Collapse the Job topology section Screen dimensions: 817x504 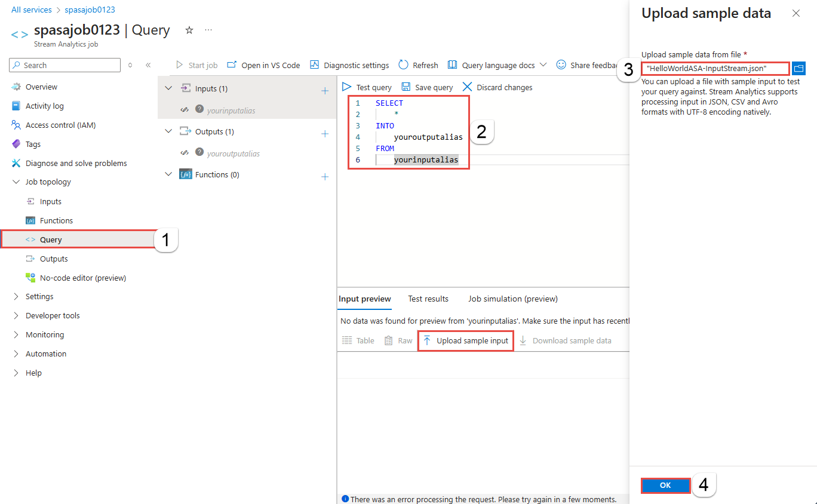[x=16, y=182]
